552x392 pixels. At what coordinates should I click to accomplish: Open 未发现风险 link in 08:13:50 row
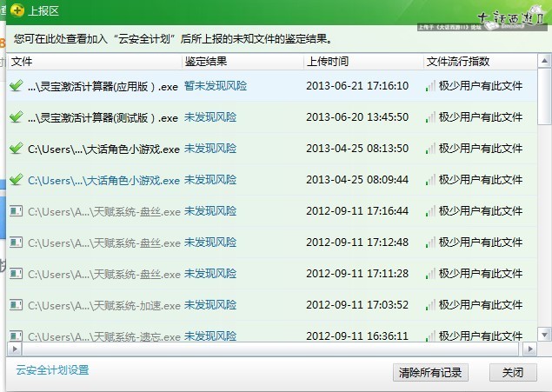click(x=210, y=149)
